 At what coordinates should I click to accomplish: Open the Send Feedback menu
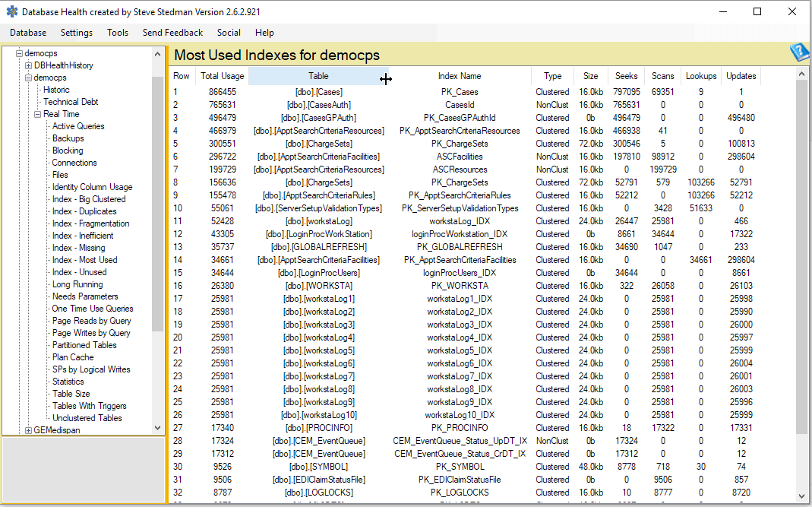[172, 33]
